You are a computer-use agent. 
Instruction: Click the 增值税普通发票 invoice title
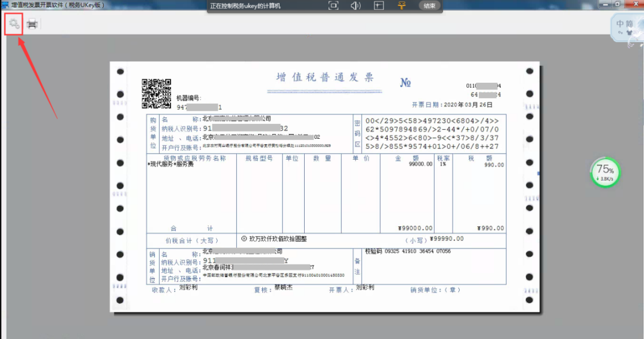[325, 77]
